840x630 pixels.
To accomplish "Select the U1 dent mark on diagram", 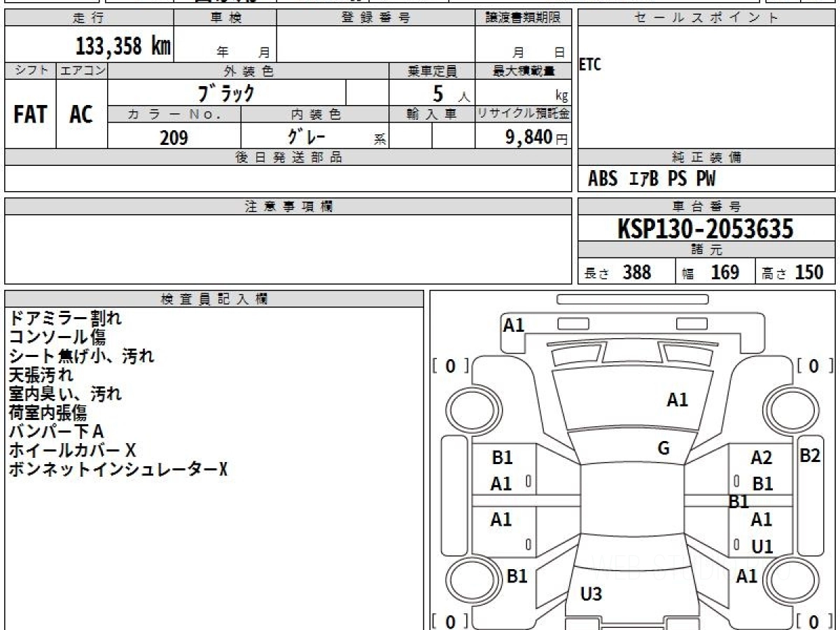I will pos(762,546).
